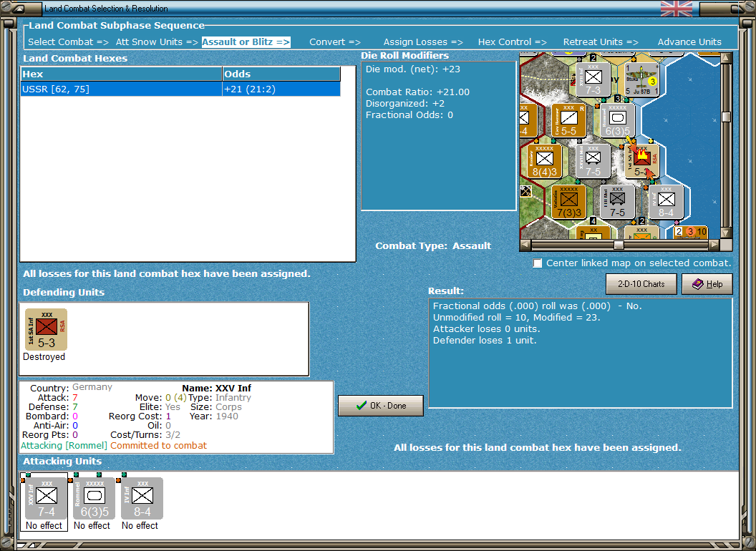756x551 pixels.
Task: Click map vertical scrollbar down arrow
Action: [726, 233]
